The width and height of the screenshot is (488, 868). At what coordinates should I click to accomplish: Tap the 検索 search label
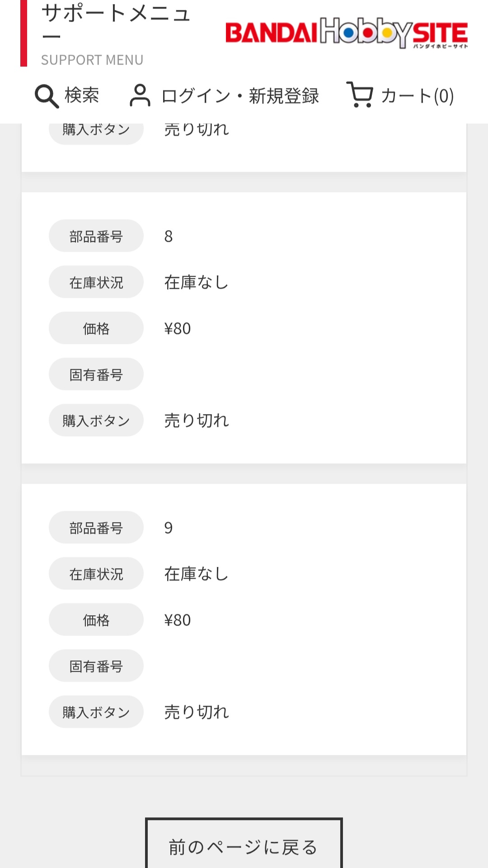click(82, 95)
